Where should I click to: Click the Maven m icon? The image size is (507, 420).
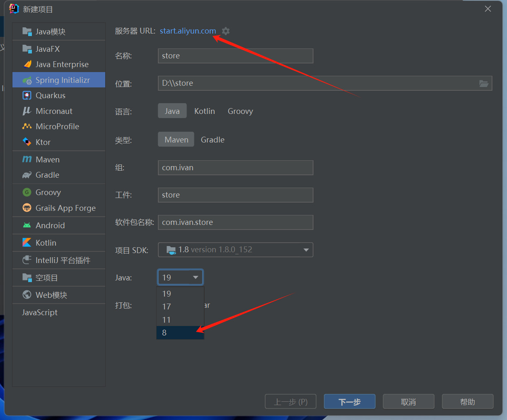click(27, 159)
